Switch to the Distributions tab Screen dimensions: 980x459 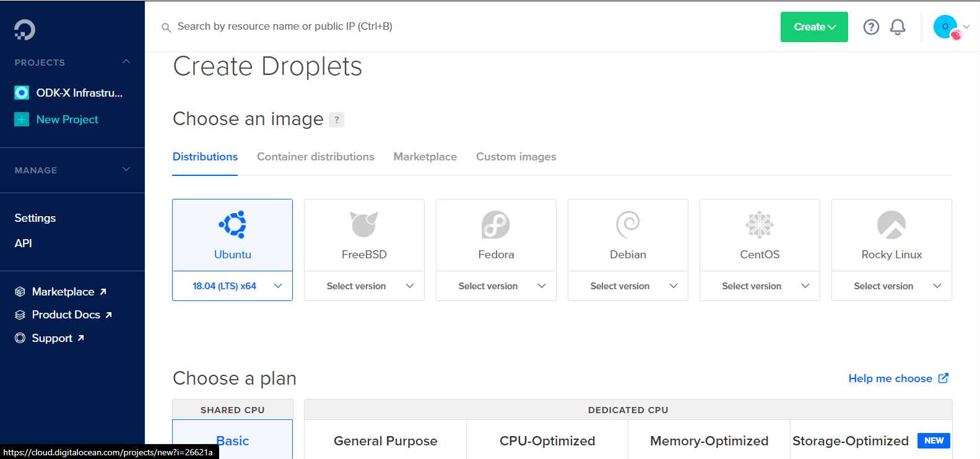(205, 157)
